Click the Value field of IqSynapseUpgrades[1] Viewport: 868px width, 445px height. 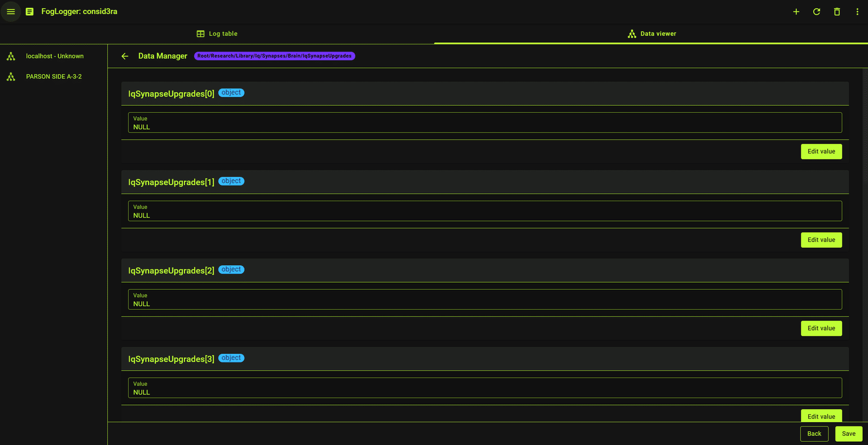pos(485,211)
